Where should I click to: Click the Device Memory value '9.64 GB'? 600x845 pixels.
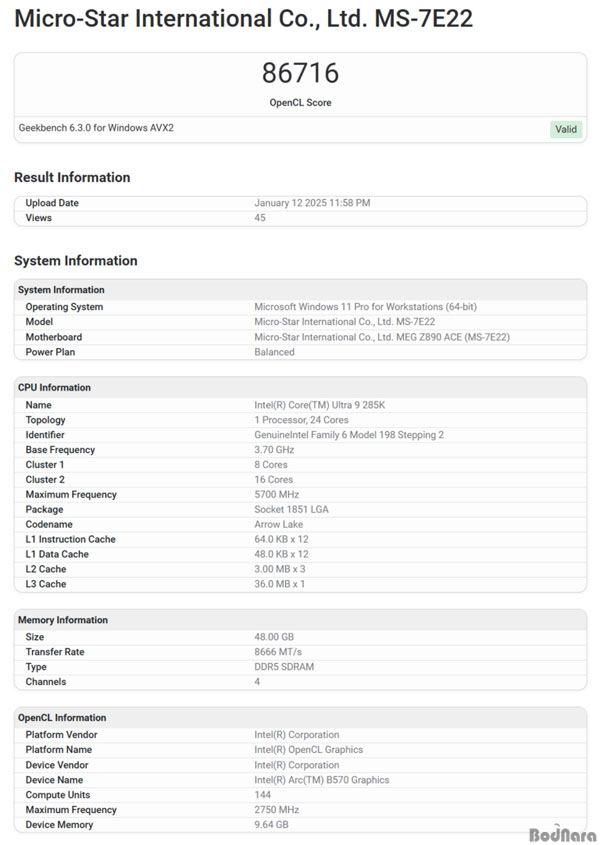[271, 825]
